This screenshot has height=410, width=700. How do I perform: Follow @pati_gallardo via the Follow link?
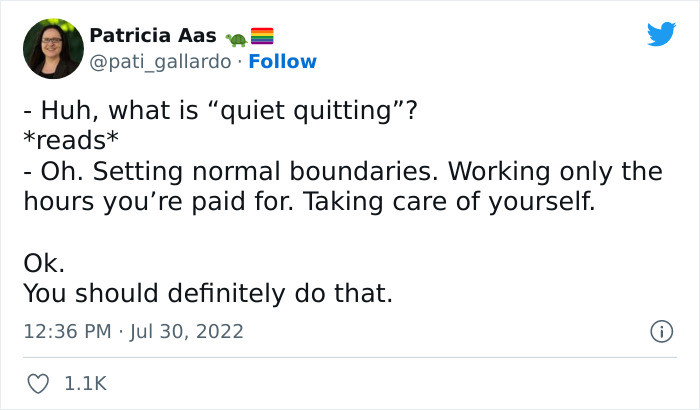[x=283, y=62]
